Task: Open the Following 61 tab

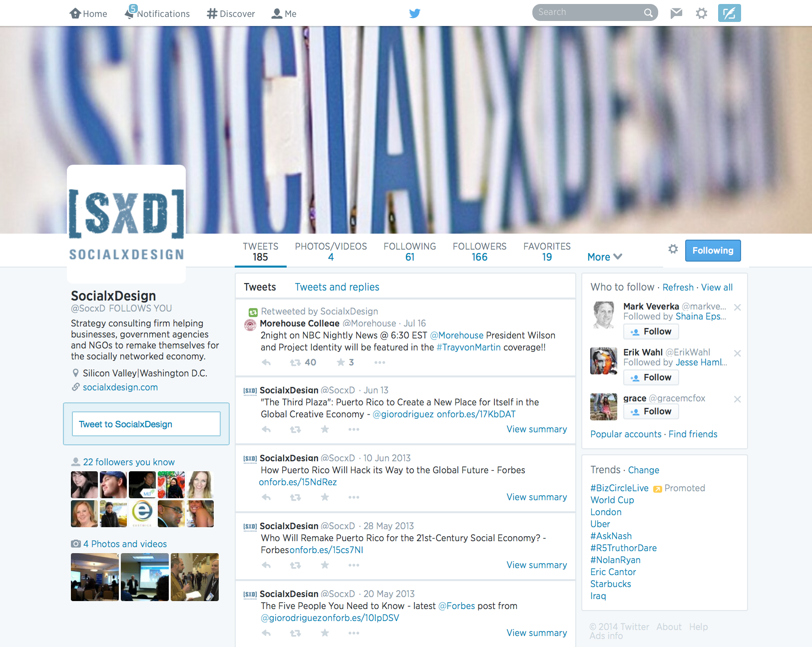Action: point(409,252)
